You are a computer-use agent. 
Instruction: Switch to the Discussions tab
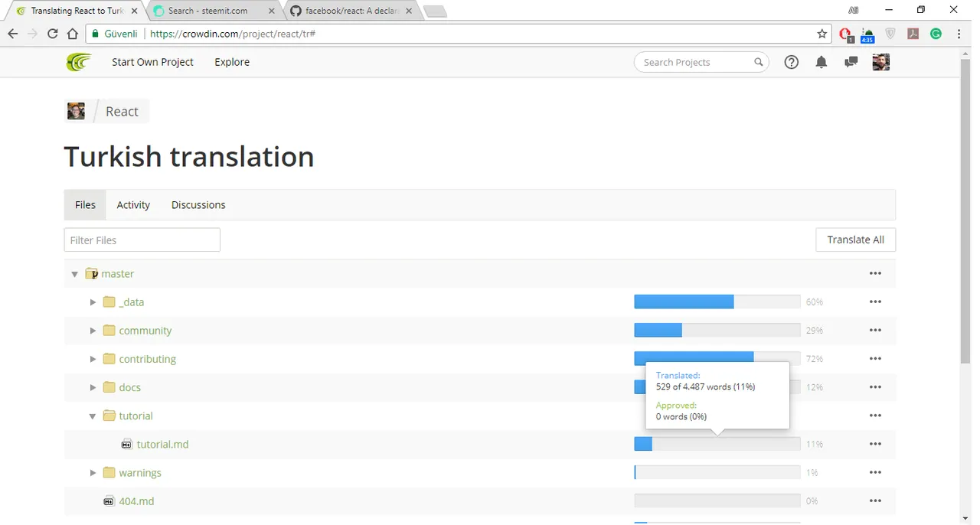pyautogui.click(x=198, y=204)
